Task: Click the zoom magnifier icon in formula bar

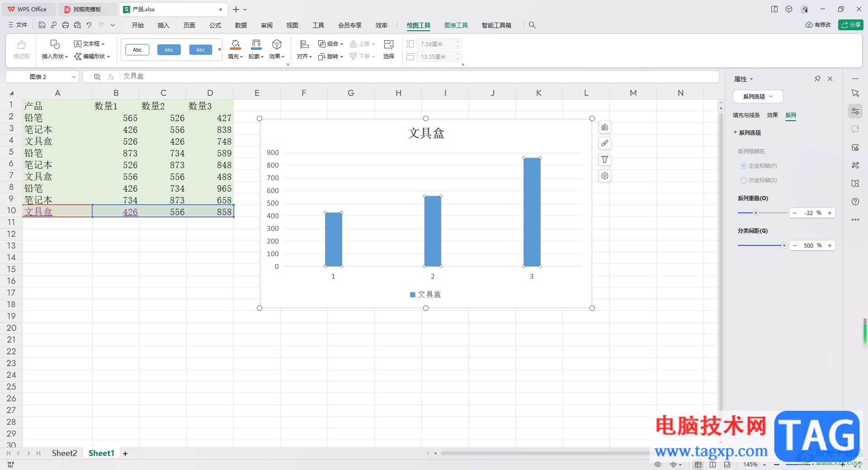Action: (x=97, y=77)
